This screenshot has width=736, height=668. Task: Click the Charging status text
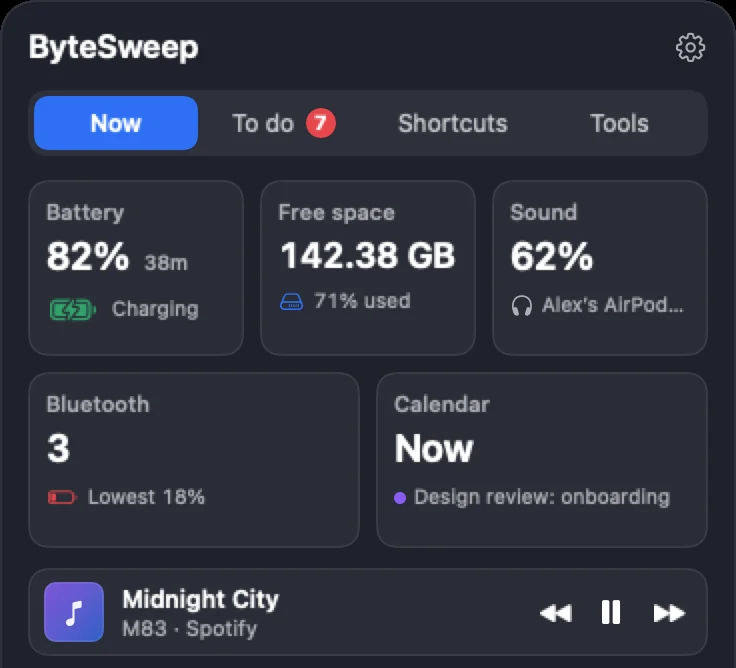155,309
